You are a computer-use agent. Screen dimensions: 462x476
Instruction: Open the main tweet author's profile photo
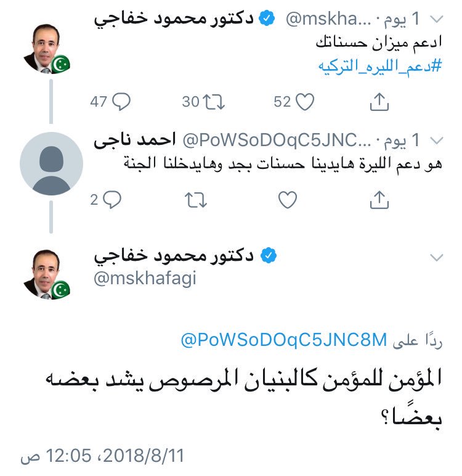tap(47, 274)
